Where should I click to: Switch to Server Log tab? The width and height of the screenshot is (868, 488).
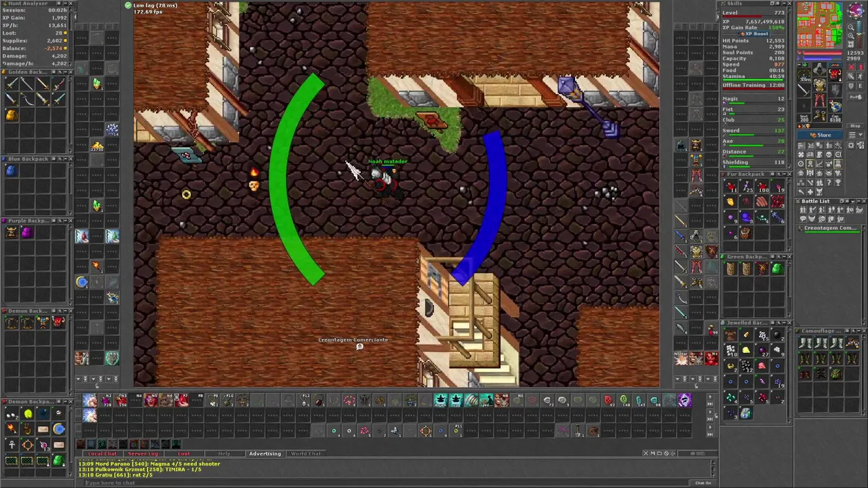click(x=143, y=453)
